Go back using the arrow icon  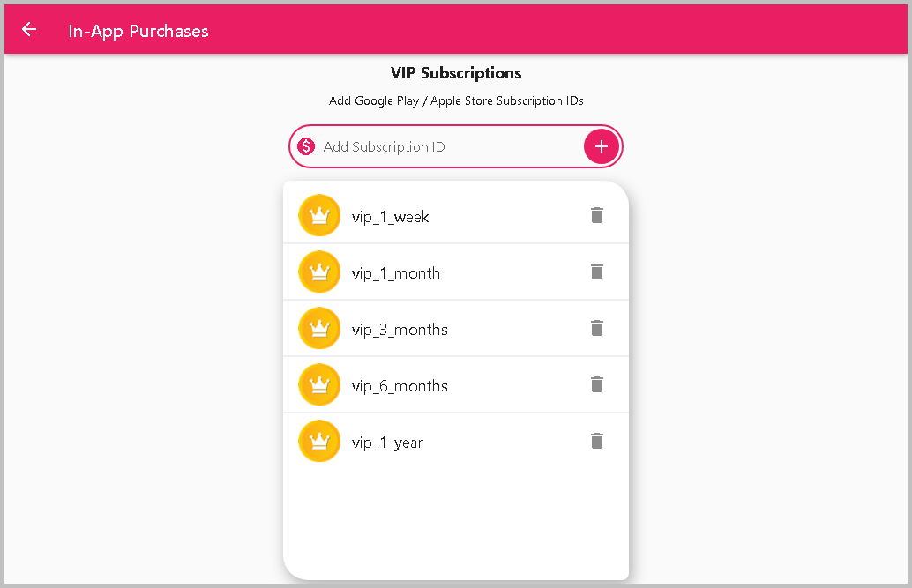[x=29, y=30]
